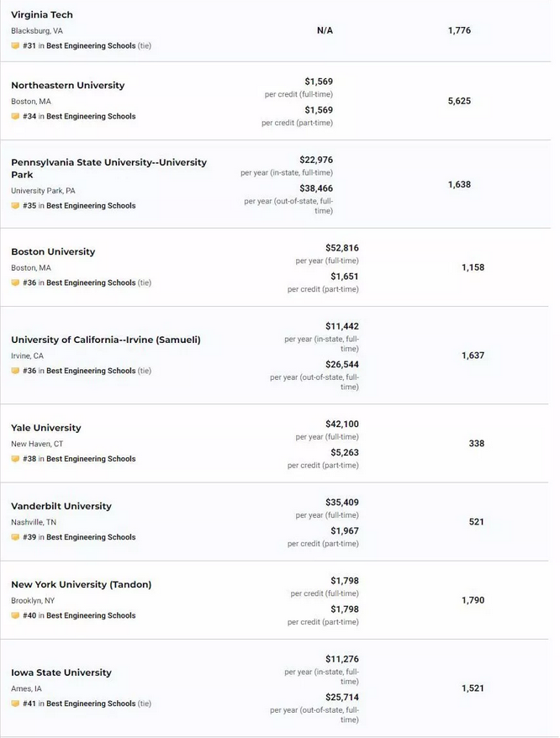Click the badge icon for UC Irvine ranking
Viewport: 560px width, 738px height.
click(x=15, y=371)
